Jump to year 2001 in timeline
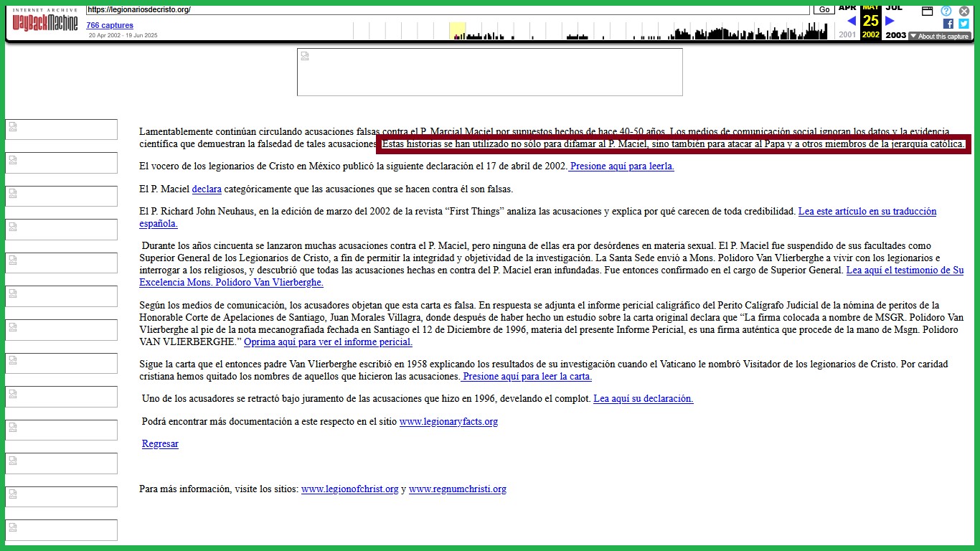Screen dimensions: 980x551 [x=847, y=35]
